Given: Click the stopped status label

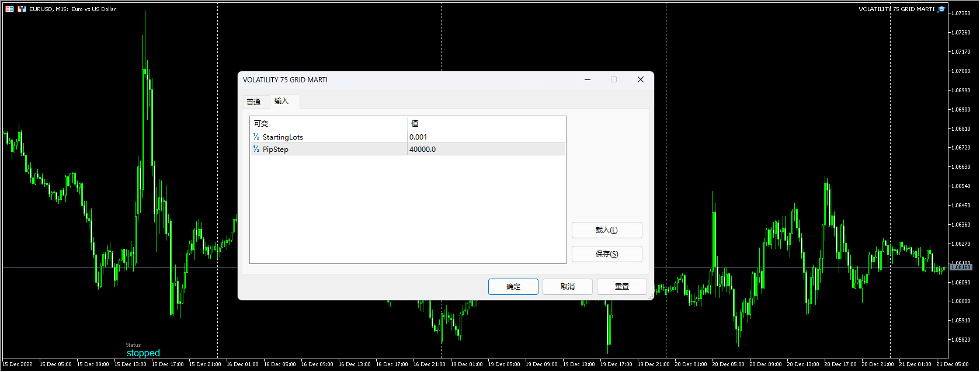Looking at the screenshot, I should coord(143,353).
